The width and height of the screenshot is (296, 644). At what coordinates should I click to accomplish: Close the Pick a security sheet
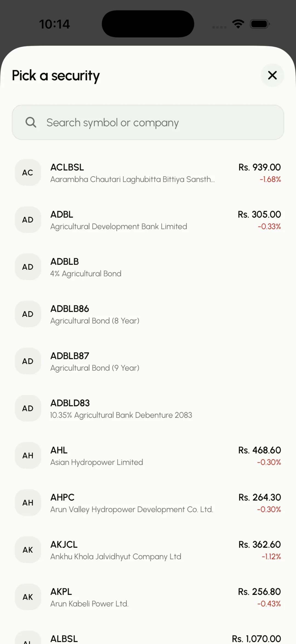272,75
